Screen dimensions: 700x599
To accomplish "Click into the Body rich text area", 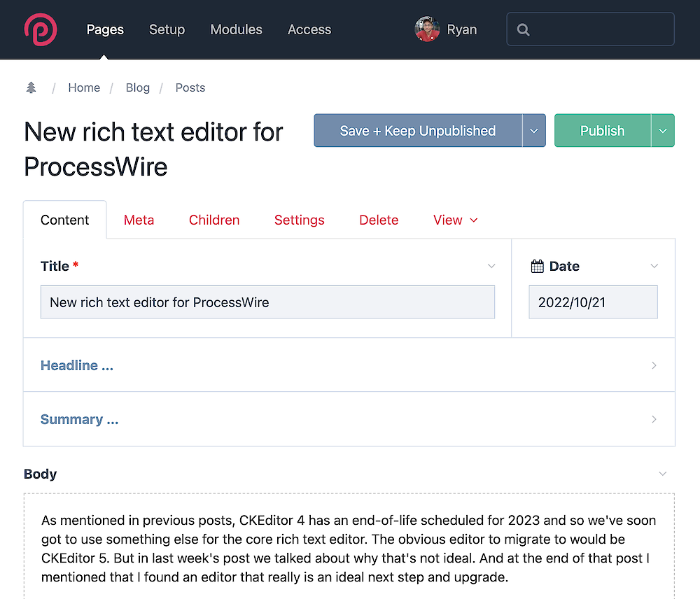I will pyautogui.click(x=349, y=547).
